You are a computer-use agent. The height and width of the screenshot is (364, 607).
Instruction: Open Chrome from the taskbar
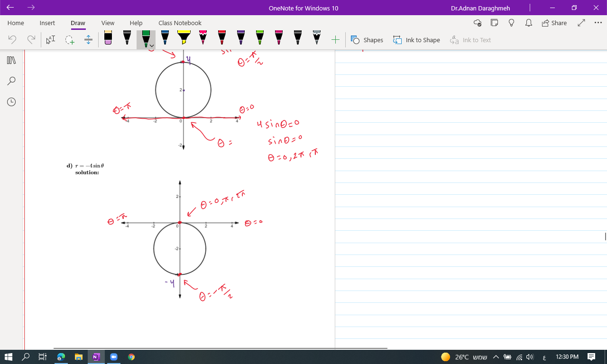[131, 357]
